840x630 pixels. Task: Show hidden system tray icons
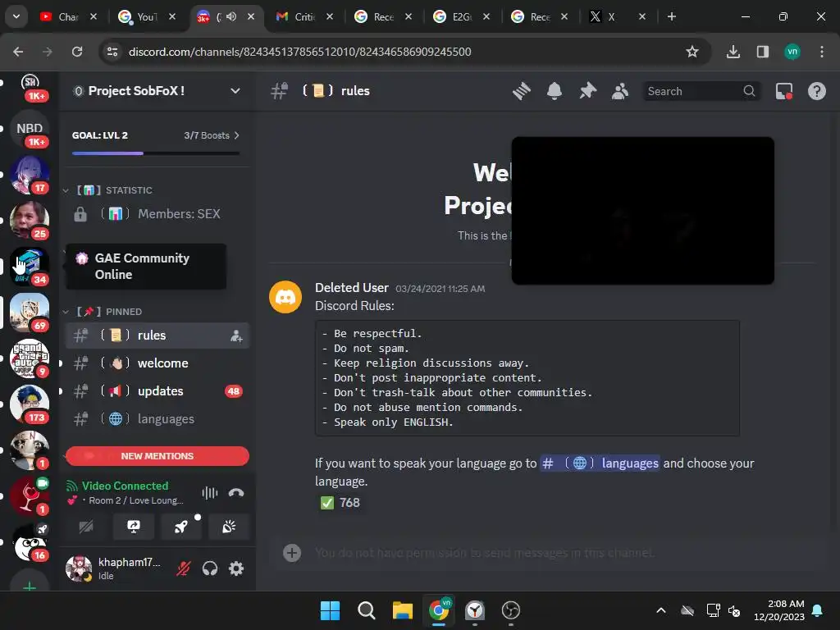pyautogui.click(x=661, y=610)
